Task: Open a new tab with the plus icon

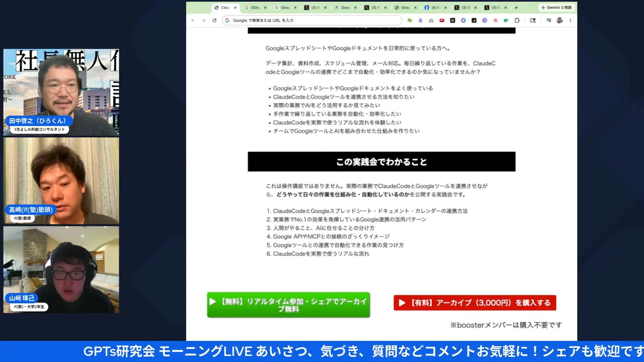Action: (516, 8)
